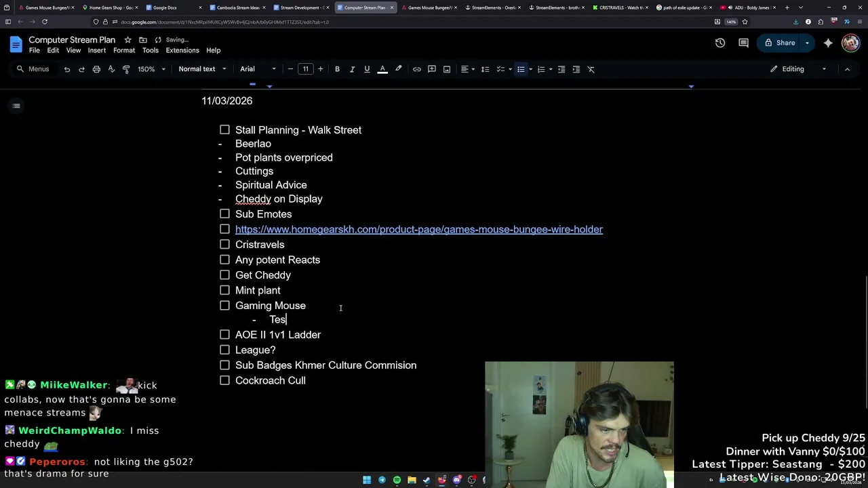Open the Edit menu
This screenshot has width=868, height=488.
point(53,50)
